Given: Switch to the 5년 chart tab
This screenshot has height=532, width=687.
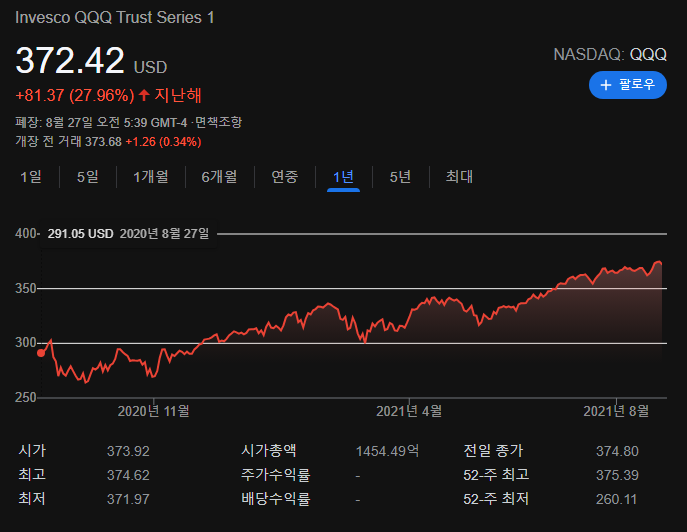Looking at the screenshot, I should tap(400, 177).
